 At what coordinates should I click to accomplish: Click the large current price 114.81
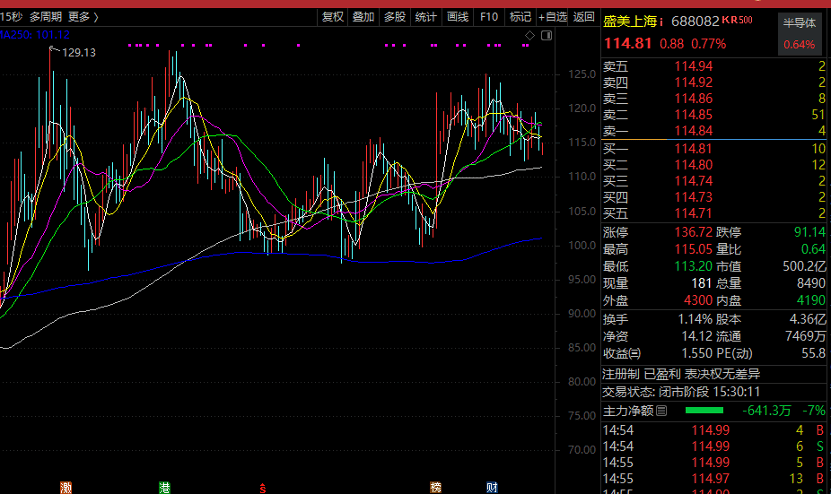(x=628, y=44)
